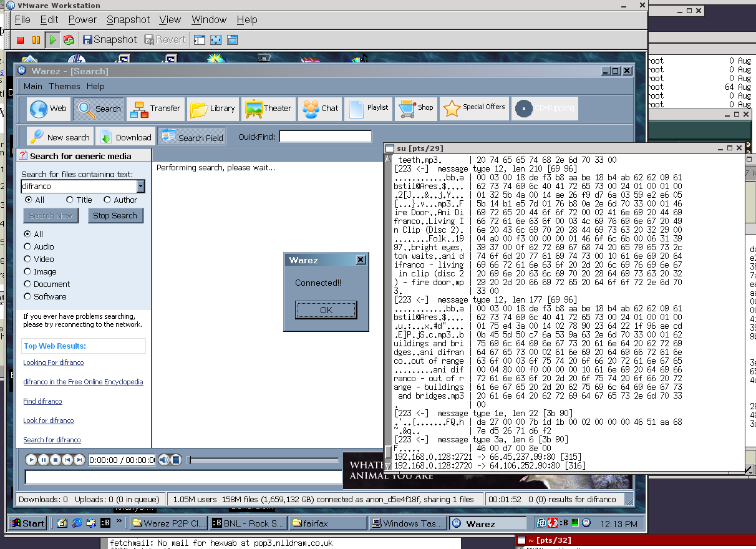Open the VMware Power menu
The height and width of the screenshot is (549, 756).
coord(82,20)
